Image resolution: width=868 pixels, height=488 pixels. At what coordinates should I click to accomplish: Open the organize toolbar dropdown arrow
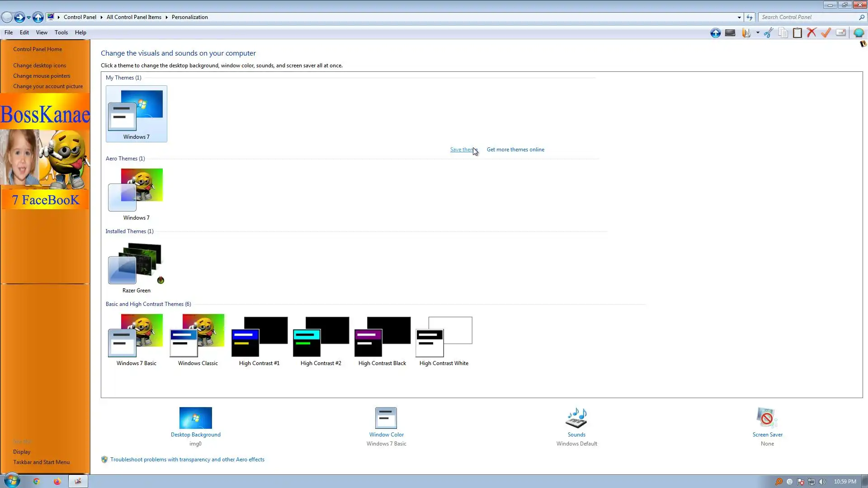[758, 33]
